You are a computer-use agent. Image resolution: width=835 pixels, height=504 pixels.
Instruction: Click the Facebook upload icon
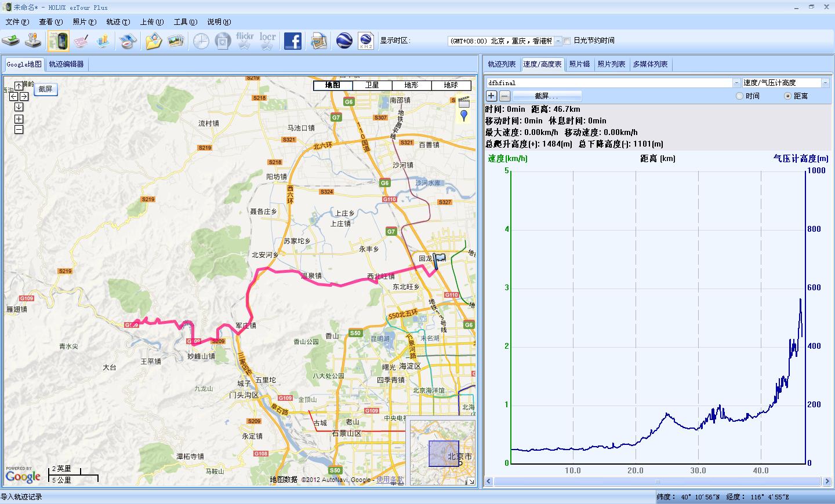pyautogui.click(x=293, y=41)
